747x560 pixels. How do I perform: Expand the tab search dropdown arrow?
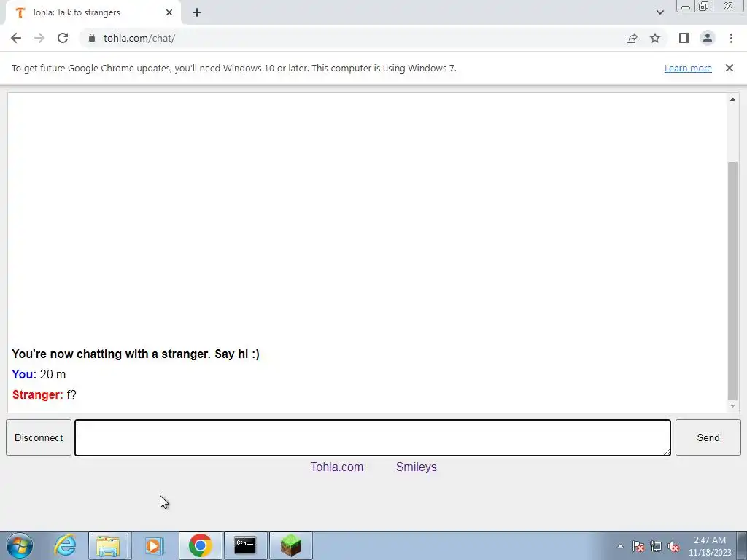coord(659,12)
